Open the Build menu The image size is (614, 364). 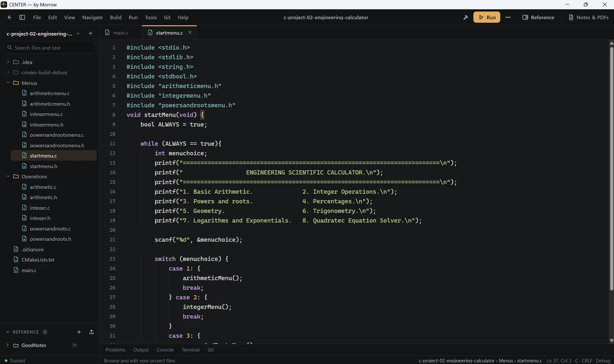[x=116, y=17]
